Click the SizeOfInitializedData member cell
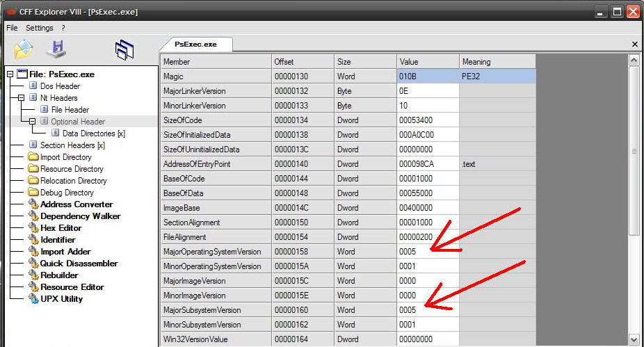Image resolution: width=644 pixels, height=347 pixels. pyautogui.click(x=216, y=135)
